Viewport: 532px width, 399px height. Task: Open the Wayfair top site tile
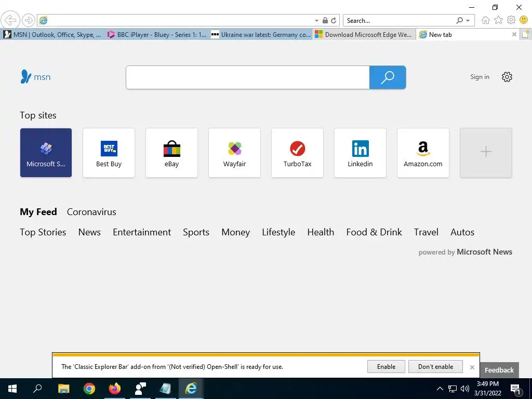click(234, 153)
